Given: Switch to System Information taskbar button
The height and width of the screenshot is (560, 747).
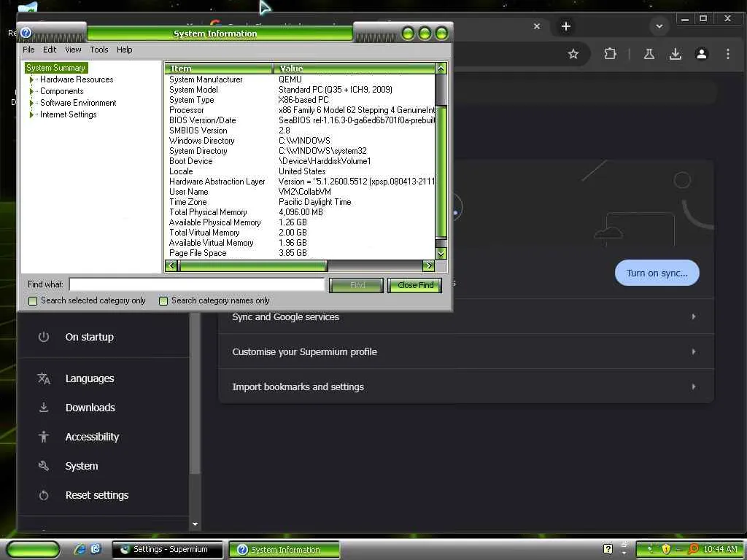Looking at the screenshot, I should [x=285, y=550].
